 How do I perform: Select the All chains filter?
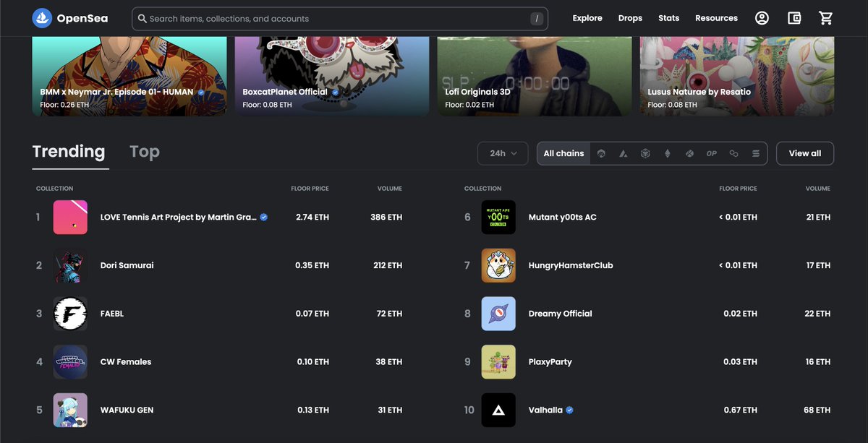point(563,153)
